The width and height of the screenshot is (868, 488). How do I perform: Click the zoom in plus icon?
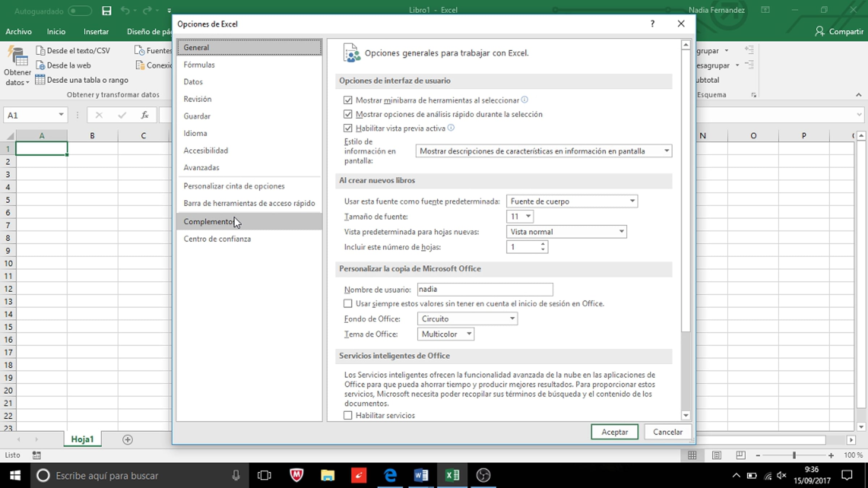[831, 455]
